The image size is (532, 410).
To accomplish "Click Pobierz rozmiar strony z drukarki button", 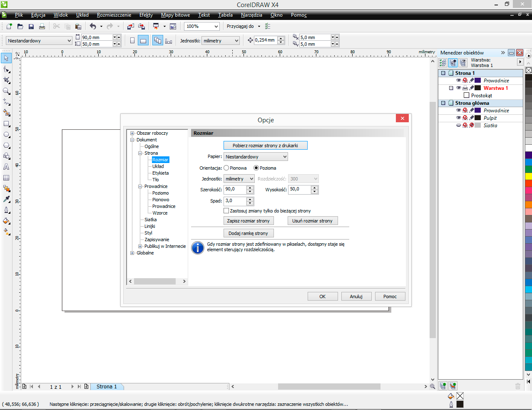I will point(266,146).
